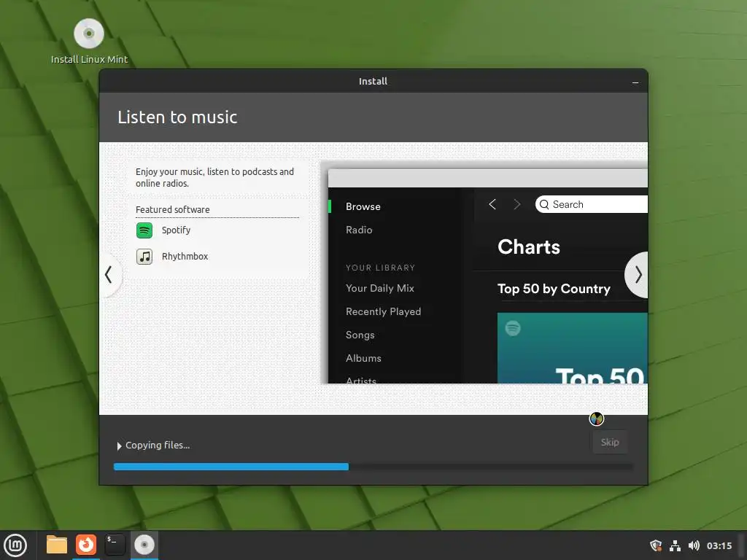The width and height of the screenshot is (747, 560).
Task: Click the clock showing 03:15
Action: coord(719,545)
